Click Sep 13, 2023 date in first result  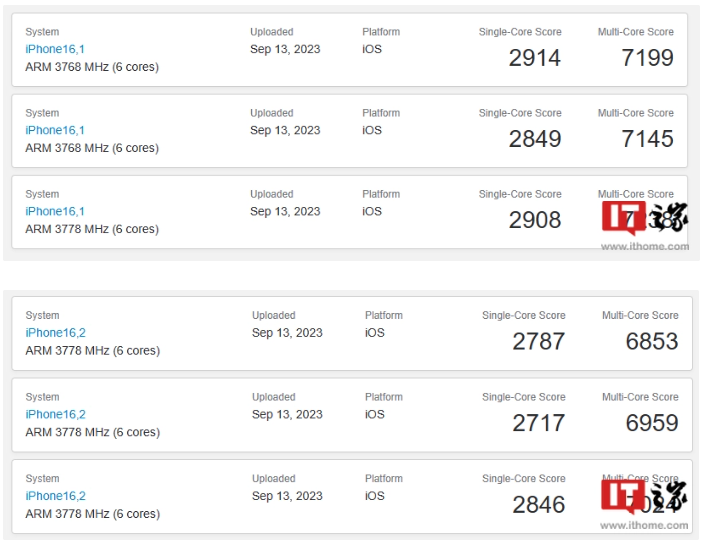click(285, 49)
